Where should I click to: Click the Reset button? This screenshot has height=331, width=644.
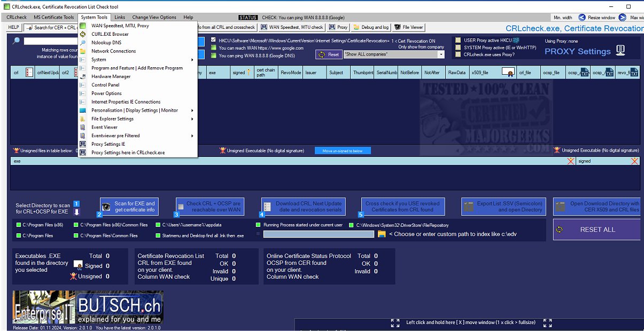(329, 54)
